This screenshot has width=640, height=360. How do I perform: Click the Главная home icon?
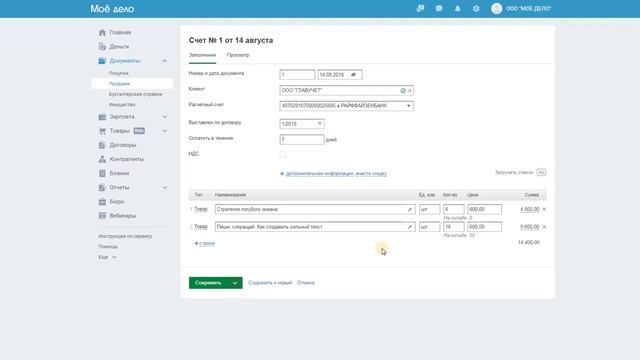102,32
